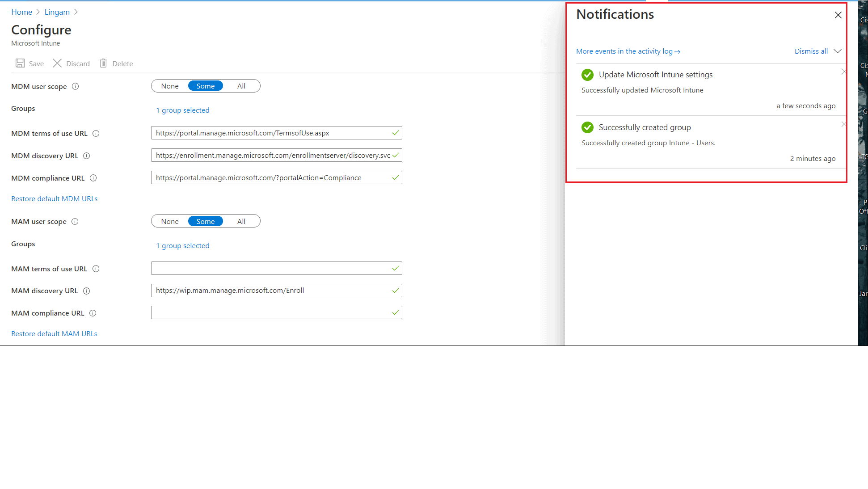868x489 pixels.
Task: Click the Discard X icon
Action: (x=57, y=63)
